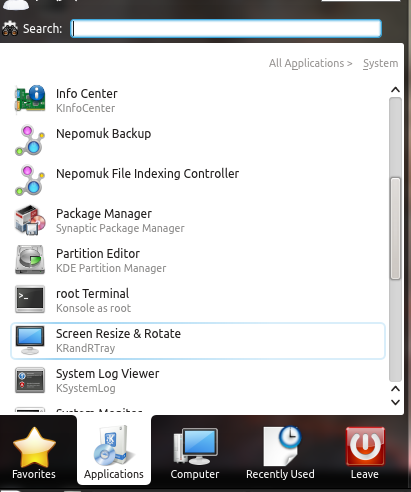
Task: Click the 'System Log Viewer' title text
Action: point(107,374)
